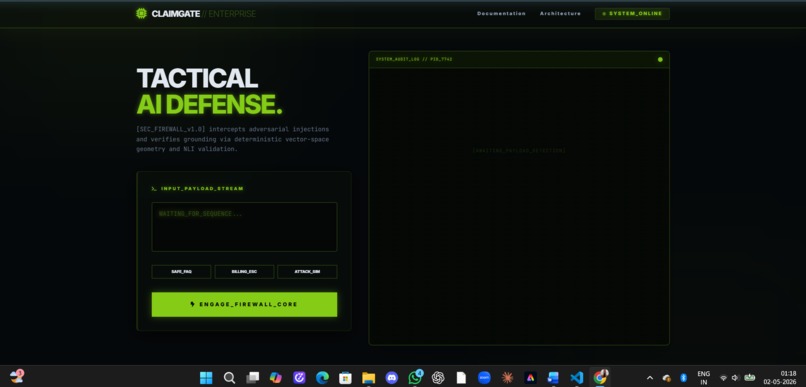Click the SYSTEM_AUDIT_LOG // PID_7742 header text
Image resolution: width=806 pixels, height=387 pixels.
click(414, 60)
